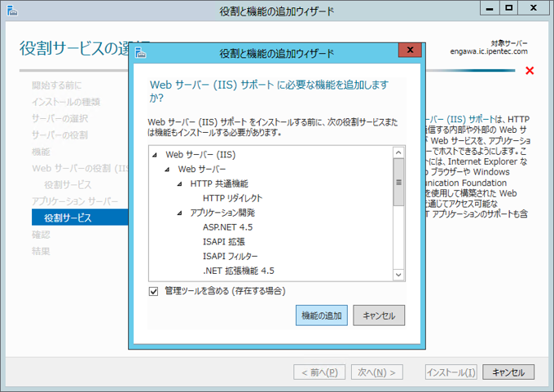Open 機能 step in sidebar
Screen dimensions: 554x392
(41, 152)
